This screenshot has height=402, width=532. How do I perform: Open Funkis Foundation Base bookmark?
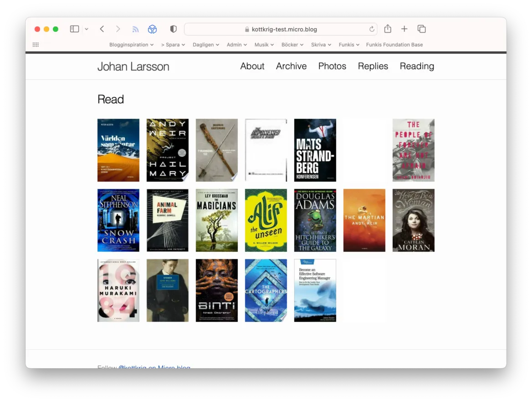[x=394, y=45]
